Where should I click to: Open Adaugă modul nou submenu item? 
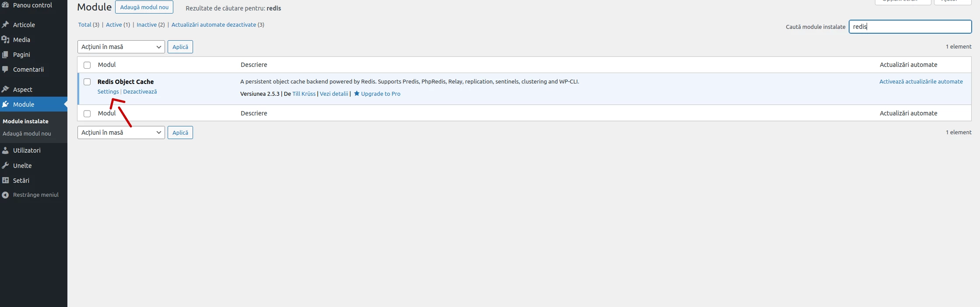click(x=27, y=134)
